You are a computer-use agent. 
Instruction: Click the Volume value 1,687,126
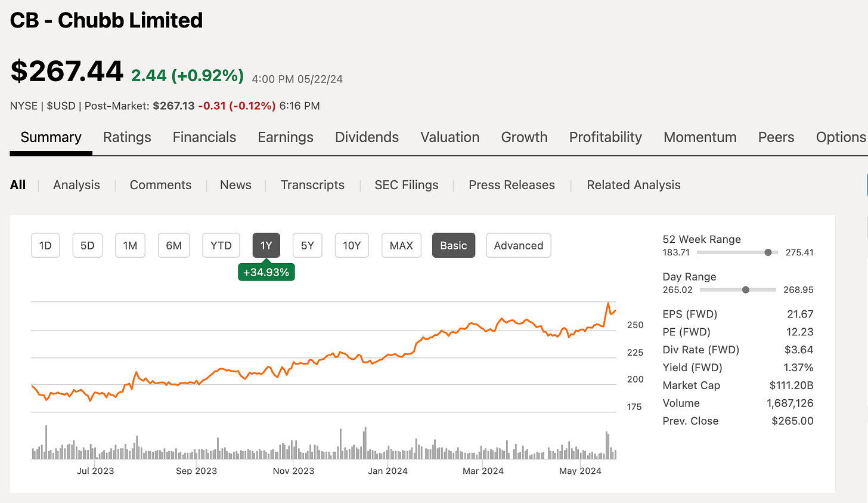(790, 403)
